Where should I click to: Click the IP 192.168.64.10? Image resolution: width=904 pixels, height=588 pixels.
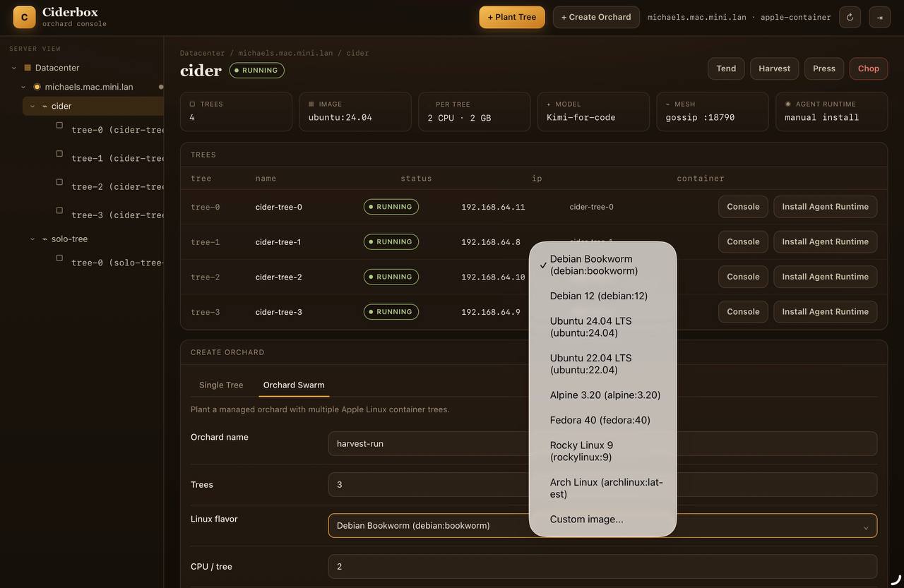click(493, 277)
